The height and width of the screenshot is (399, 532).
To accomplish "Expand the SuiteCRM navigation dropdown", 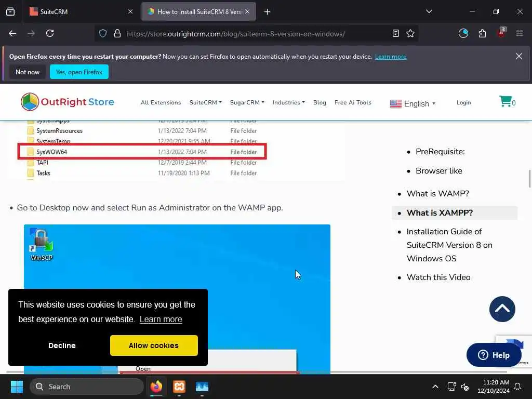I will tap(205, 102).
